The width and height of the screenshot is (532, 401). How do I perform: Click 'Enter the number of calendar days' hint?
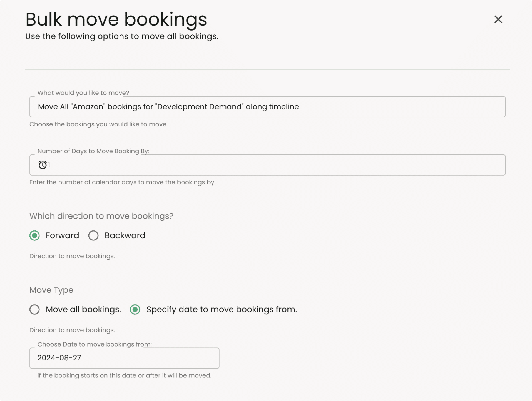coord(122,182)
